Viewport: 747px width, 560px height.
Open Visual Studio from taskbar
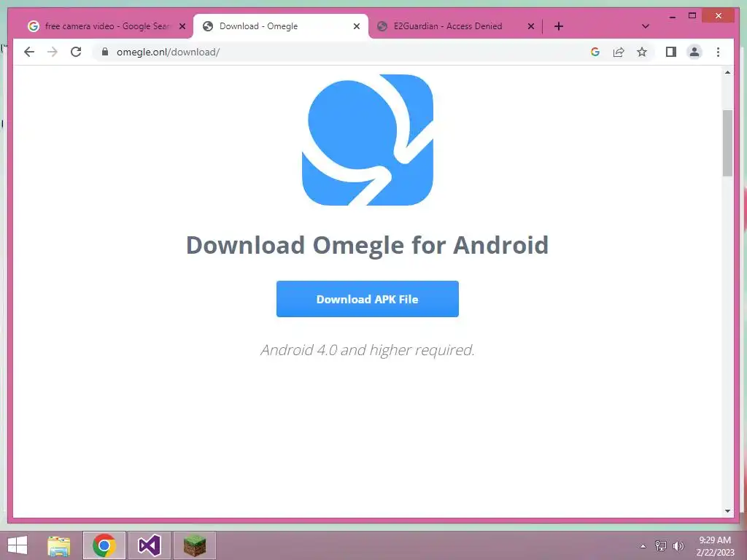149,545
